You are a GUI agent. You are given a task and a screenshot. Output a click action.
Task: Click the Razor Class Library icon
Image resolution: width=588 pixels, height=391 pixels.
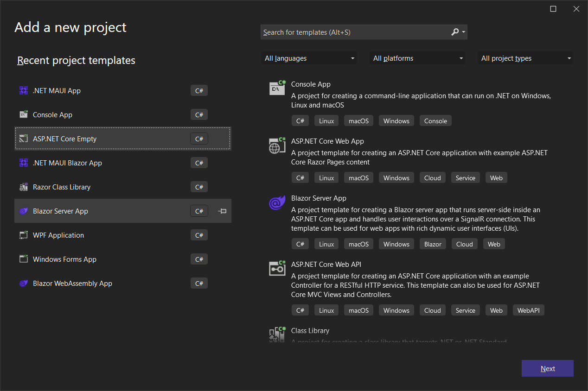click(24, 187)
